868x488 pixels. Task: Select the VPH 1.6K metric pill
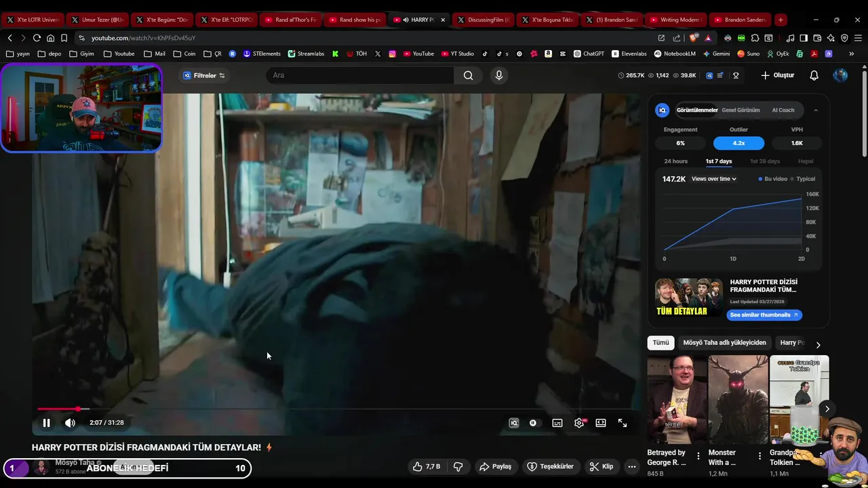pyautogui.click(x=797, y=143)
